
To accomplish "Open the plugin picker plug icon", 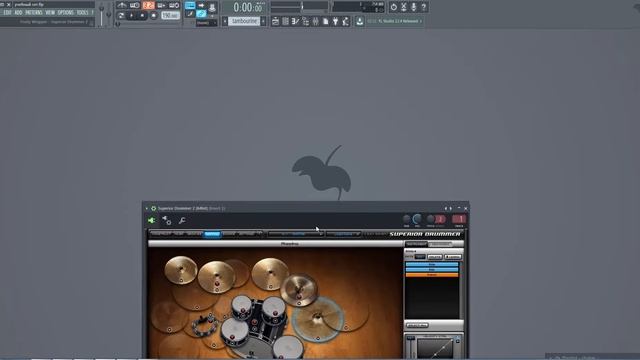I will (336, 21).
